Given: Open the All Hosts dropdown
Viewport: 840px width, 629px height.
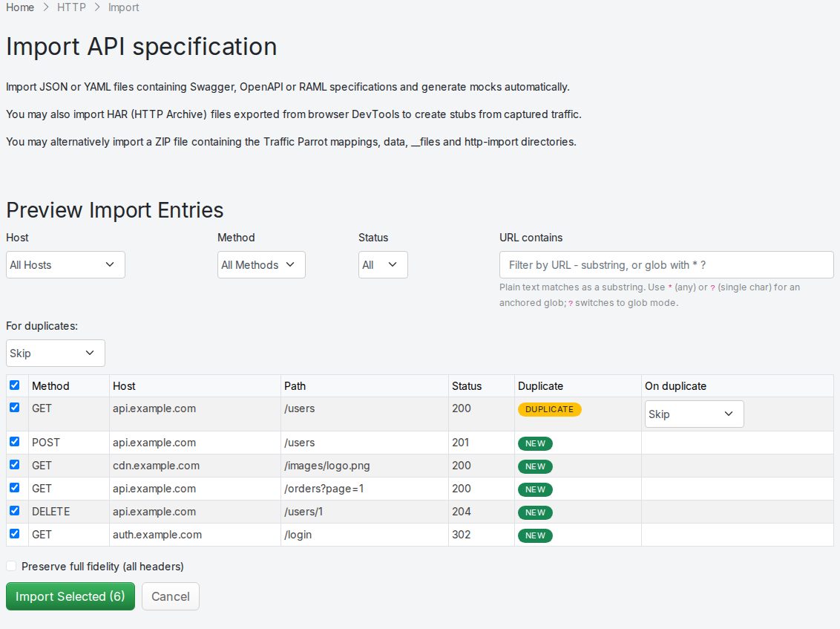Looking at the screenshot, I should pos(65,265).
